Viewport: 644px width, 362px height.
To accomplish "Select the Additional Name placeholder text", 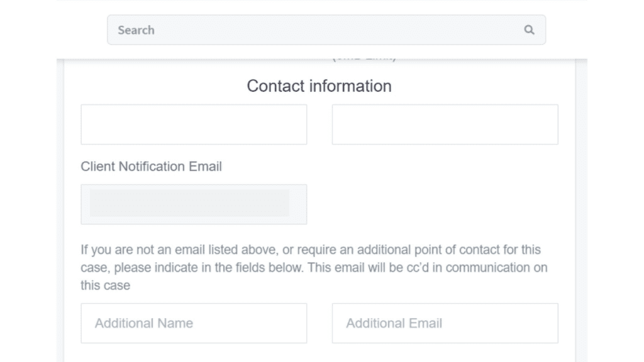I will [x=143, y=323].
